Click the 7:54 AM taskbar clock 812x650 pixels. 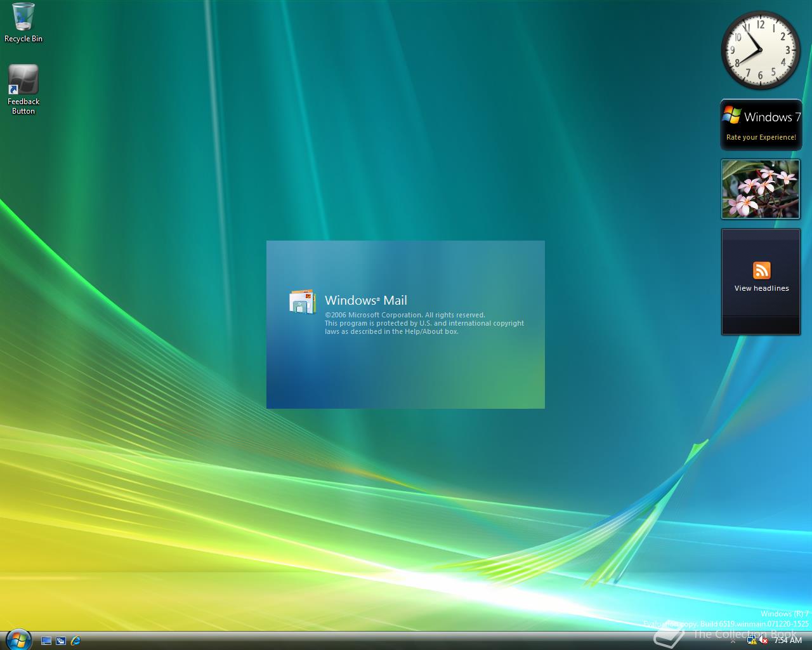[x=788, y=640]
